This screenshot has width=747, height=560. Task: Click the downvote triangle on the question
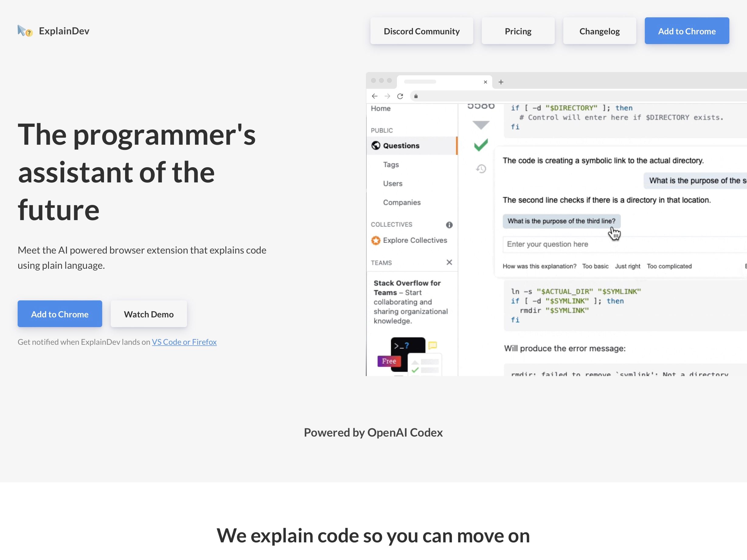[x=480, y=125]
